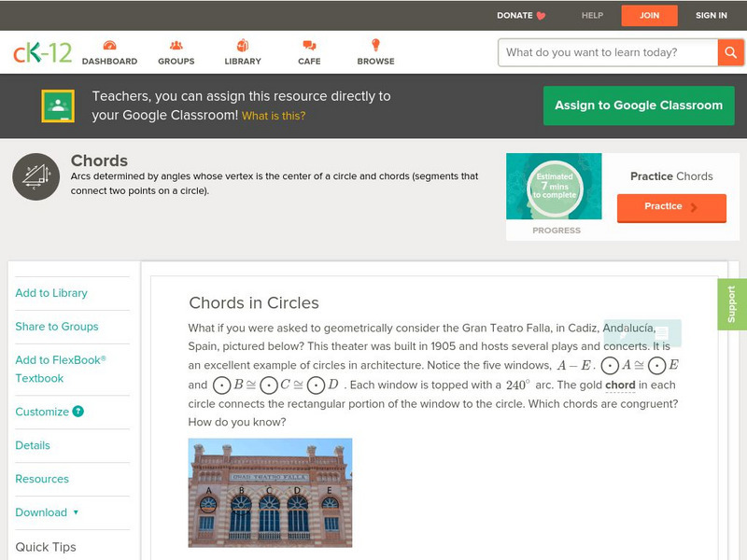747x560 pixels.
Task: Open the Browse lightbulb icon
Action: click(376, 45)
